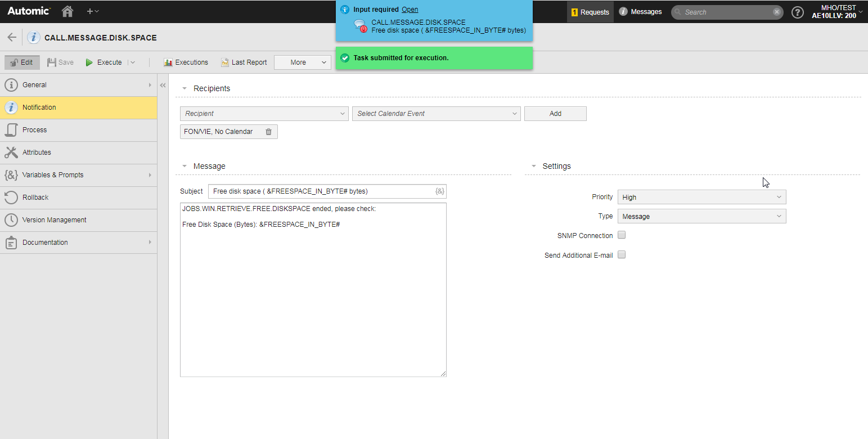This screenshot has height=439, width=868.
Task: Open the Priority dropdown set to High
Action: pyautogui.click(x=701, y=197)
